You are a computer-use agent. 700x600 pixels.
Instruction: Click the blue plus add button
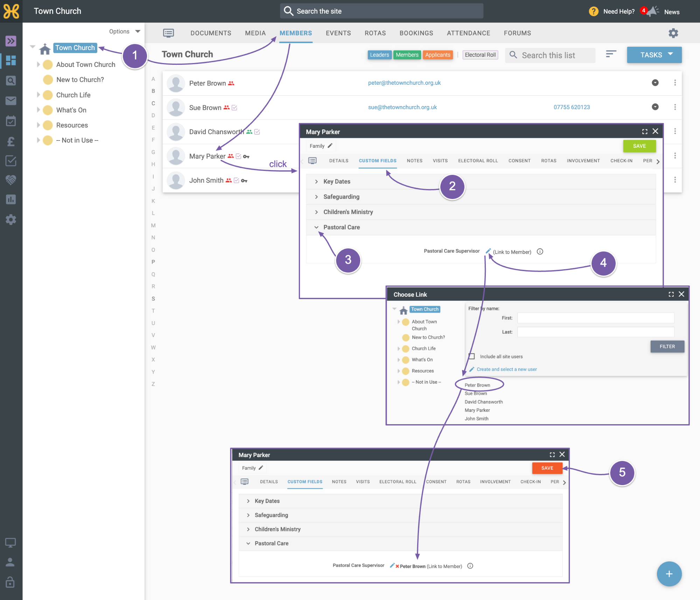click(669, 574)
